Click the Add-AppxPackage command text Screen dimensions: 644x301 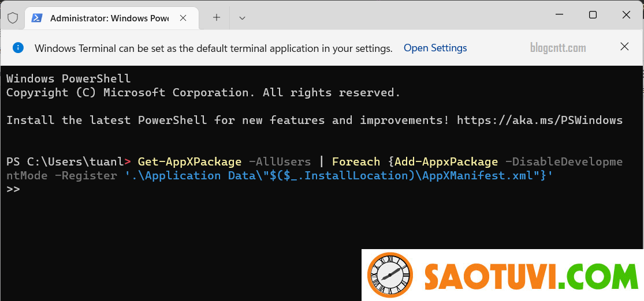tap(446, 161)
